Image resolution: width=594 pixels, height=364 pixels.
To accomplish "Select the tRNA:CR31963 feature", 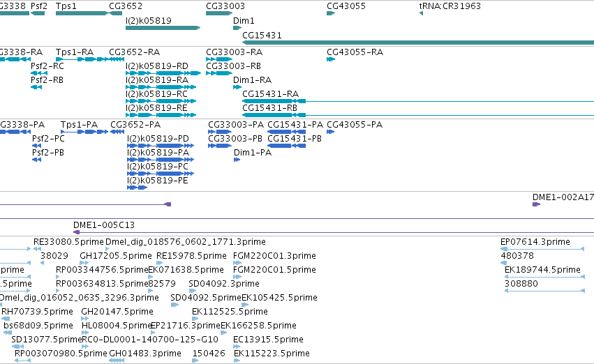I will pos(422,13).
